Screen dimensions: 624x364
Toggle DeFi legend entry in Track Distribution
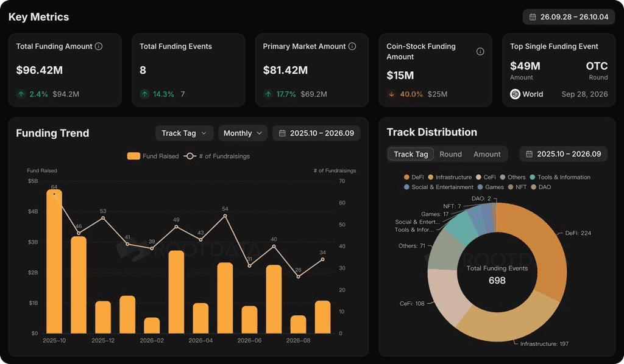pos(414,177)
